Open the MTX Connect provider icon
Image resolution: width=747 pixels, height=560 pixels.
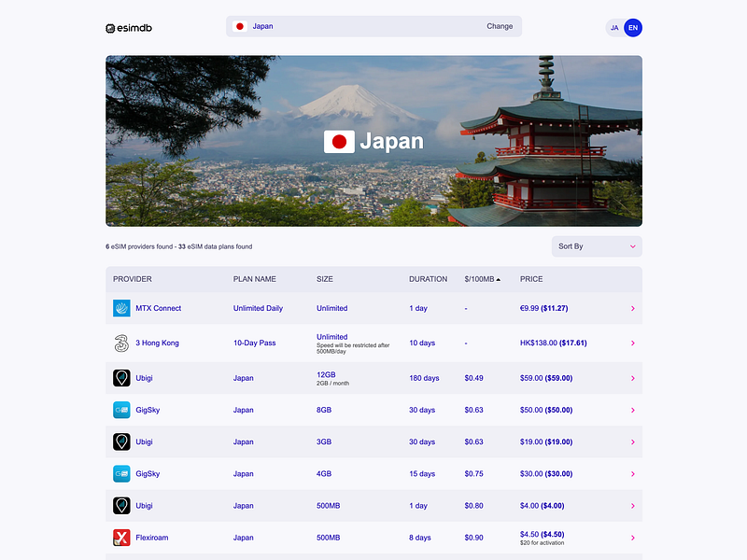pos(121,308)
